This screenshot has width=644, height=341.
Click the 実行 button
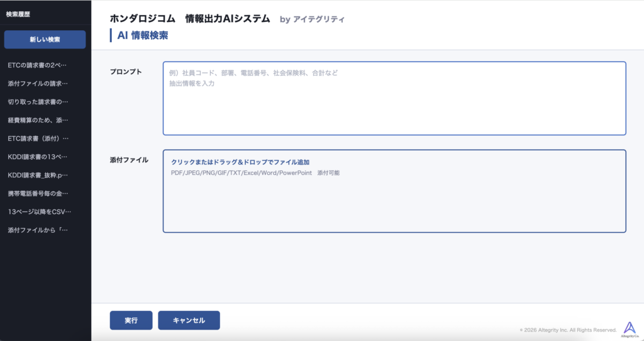[x=131, y=320]
